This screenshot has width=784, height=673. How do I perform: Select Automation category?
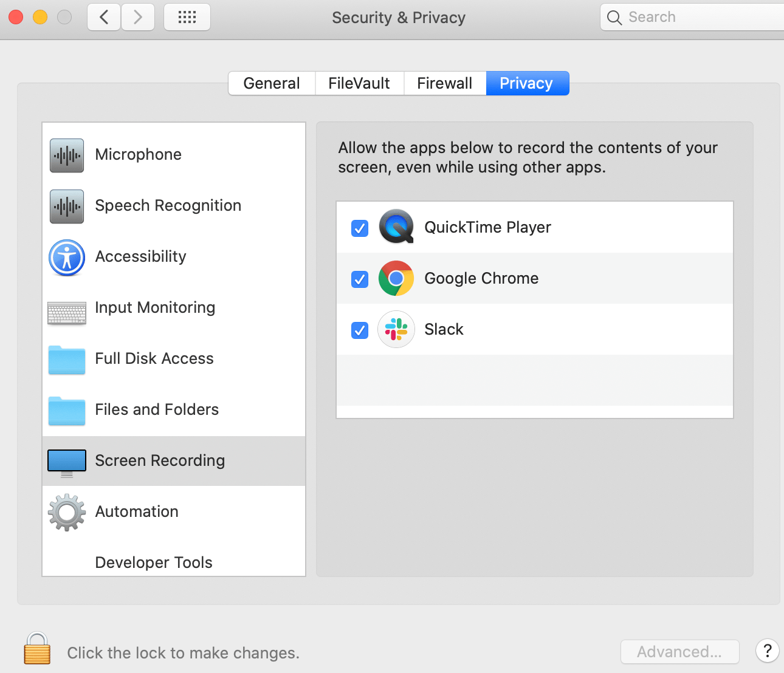[x=174, y=512]
